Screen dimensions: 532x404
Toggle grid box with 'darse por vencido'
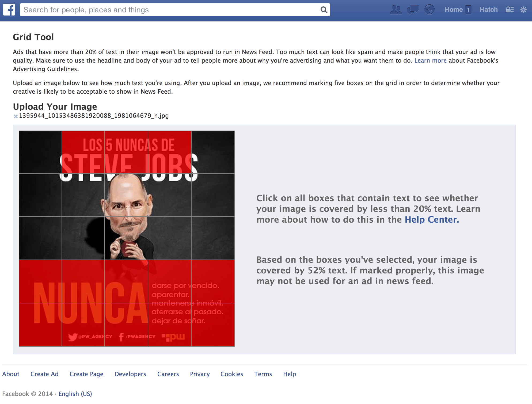pos(170,281)
